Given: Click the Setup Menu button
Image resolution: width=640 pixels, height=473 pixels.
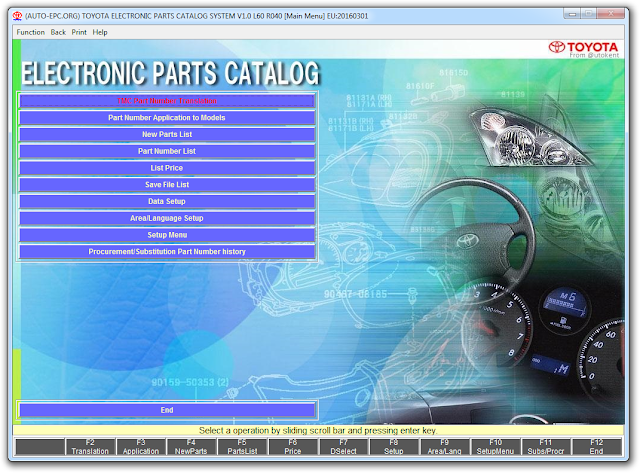Looking at the screenshot, I should pyautogui.click(x=167, y=235).
